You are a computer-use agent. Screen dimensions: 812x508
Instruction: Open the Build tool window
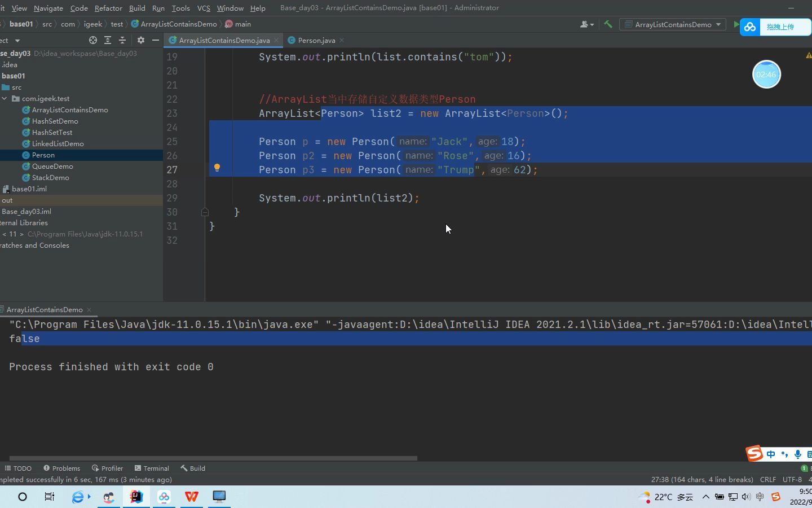(193, 468)
